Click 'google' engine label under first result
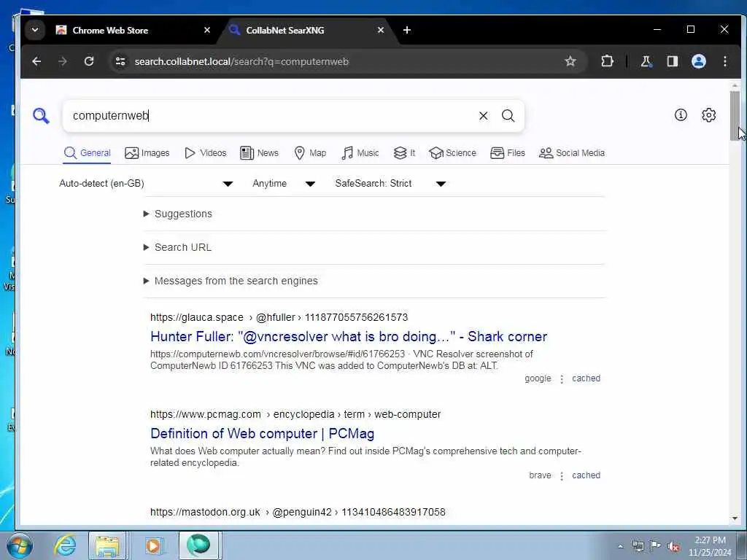Viewport: 747px width, 560px height. pos(538,378)
